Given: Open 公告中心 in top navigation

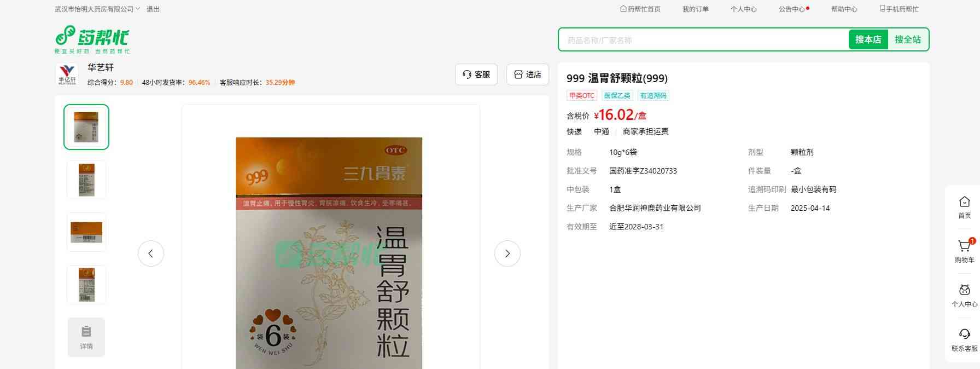Looking at the screenshot, I should 792,9.
